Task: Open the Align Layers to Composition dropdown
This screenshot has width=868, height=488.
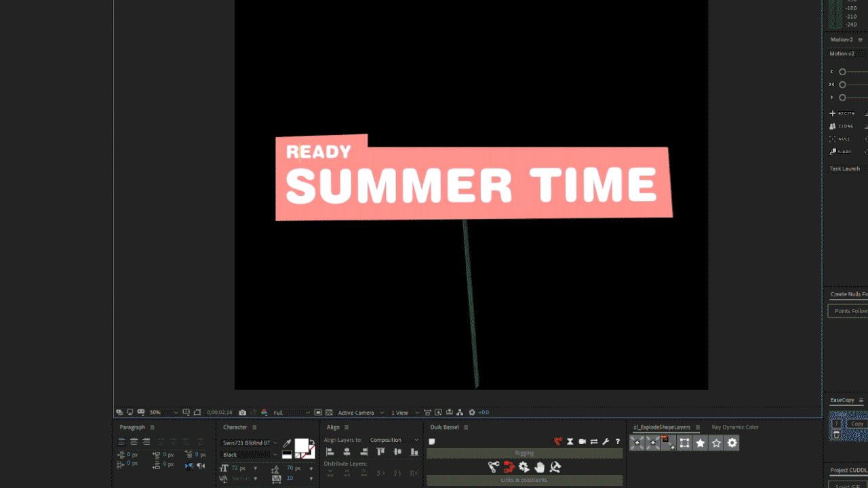Action: point(394,440)
